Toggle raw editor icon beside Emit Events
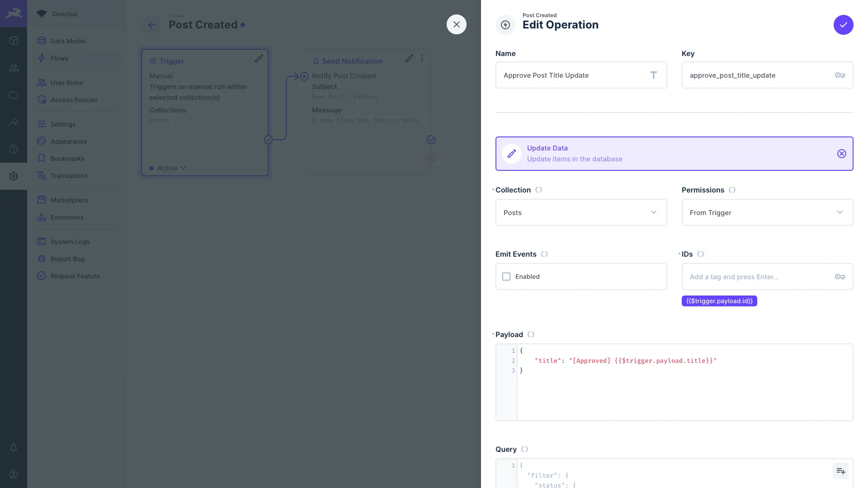This screenshot has height=488, width=868. pos(544,254)
